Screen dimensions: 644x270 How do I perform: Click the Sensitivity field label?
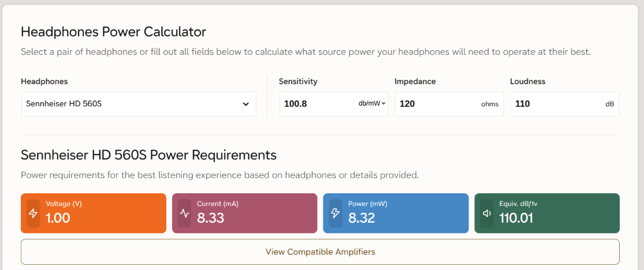[298, 81]
